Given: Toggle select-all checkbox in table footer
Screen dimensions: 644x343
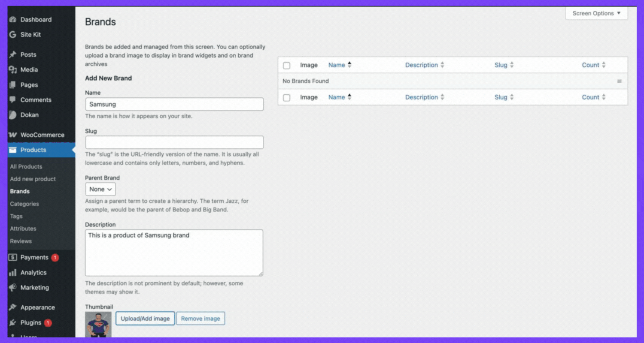Looking at the screenshot, I should [287, 98].
